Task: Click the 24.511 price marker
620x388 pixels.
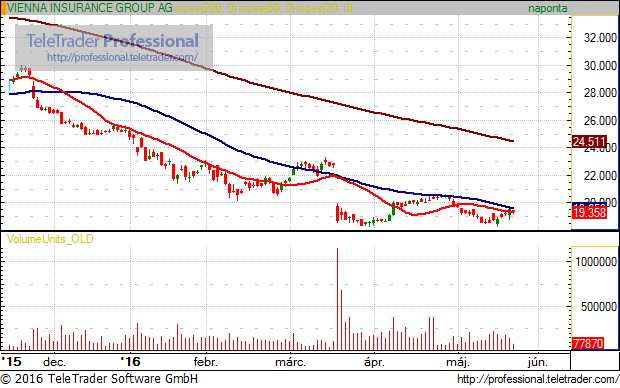Action: [589, 142]
